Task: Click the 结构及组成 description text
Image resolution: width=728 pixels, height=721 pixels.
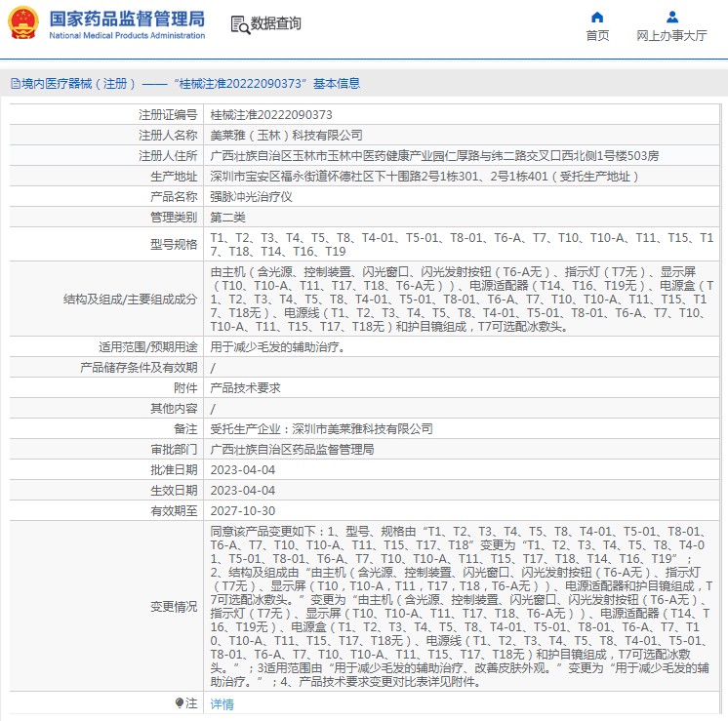Action: pos(462,299)
